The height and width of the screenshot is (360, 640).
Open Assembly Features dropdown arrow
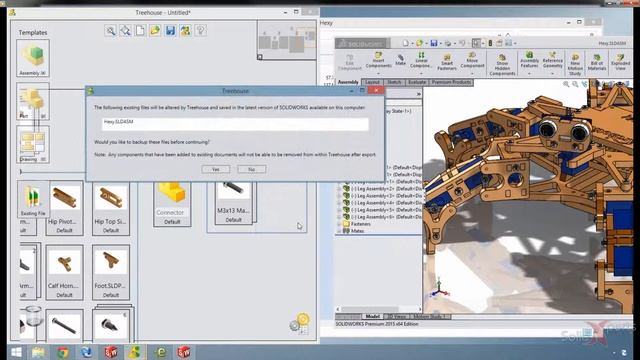pyautogui.click(x=529, y=74)
